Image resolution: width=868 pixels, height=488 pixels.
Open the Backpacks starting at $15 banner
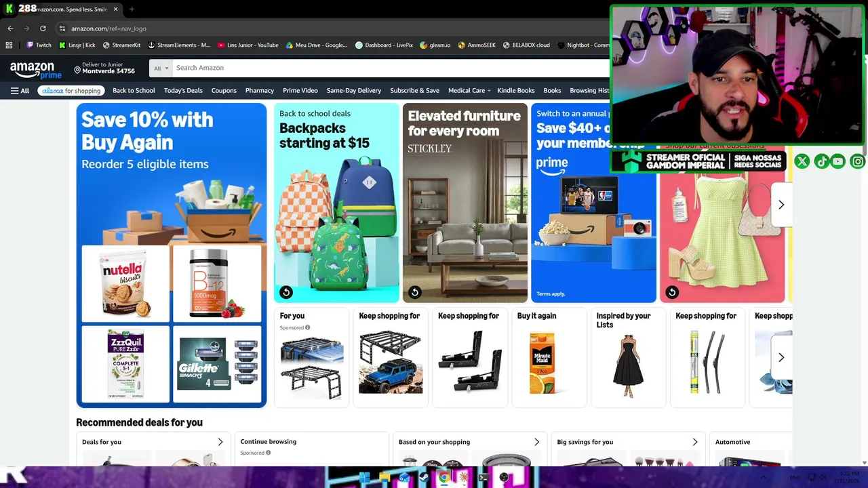pyautogui.click(x=336, y=203)
